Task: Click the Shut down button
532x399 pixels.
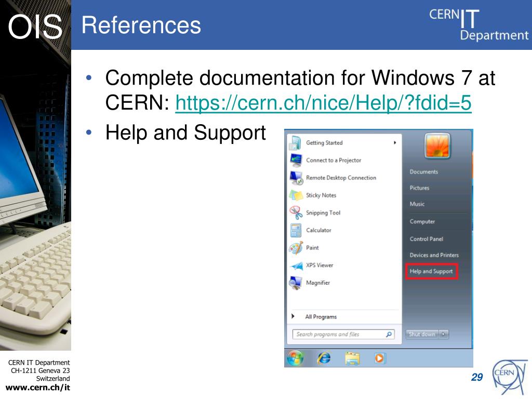Action: [422, 334]
